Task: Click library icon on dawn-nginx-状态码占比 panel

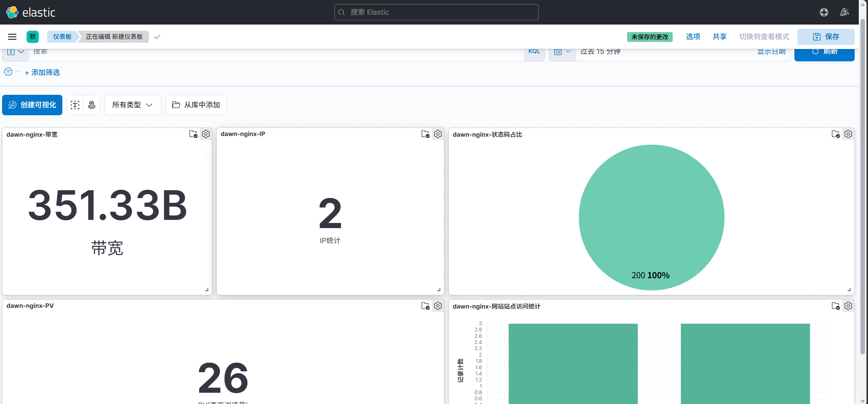Action: pos(836,134)
